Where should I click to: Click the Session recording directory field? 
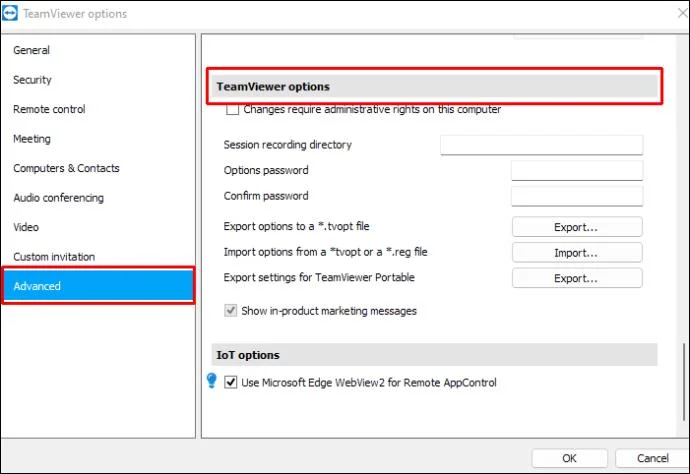541,145
